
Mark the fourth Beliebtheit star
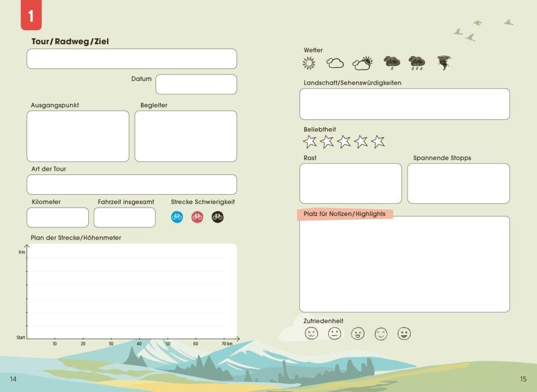click(x=361, y=142)
